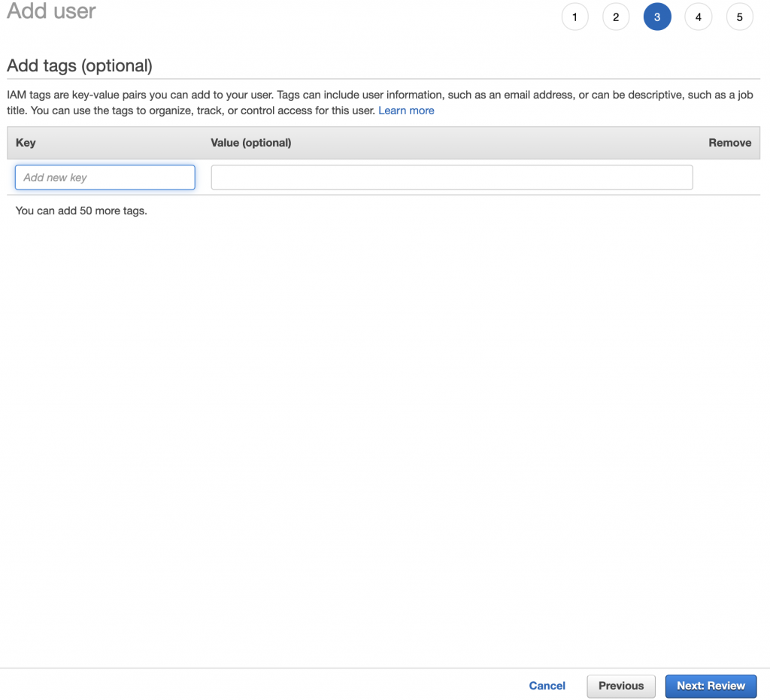This screenshot has height=700, width=770.
Task: Click the Value optional input field
Action: (x=451, y=177)
